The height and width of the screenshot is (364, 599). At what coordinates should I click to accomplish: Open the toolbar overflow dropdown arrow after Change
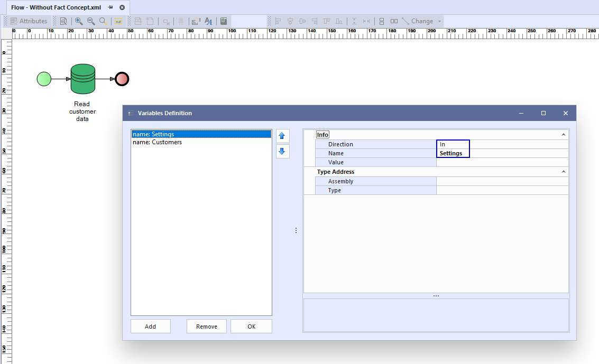[440, 21]
